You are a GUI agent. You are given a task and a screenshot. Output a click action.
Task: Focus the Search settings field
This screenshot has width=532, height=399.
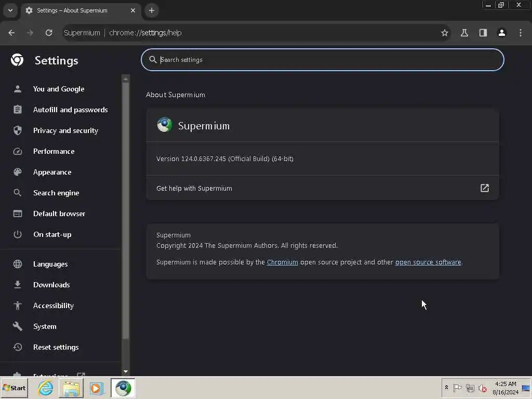[x=322, y=60]
